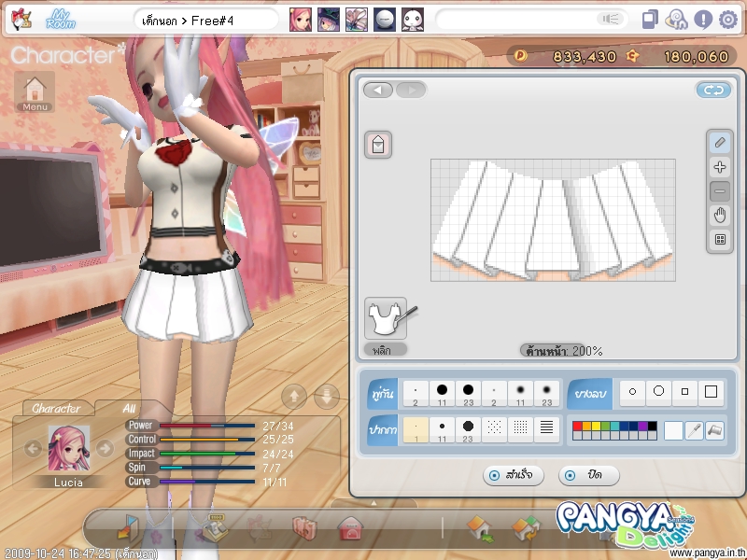Screen dimensions: 747x560
Task: Open the cash register shop icon
Action: pos(215,527)
